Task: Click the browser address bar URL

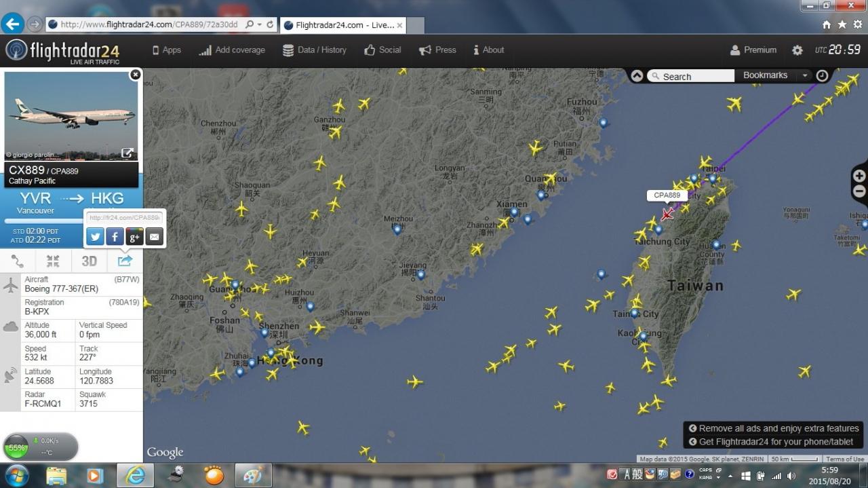Action: pyautogui.click(x=149, y=24)
